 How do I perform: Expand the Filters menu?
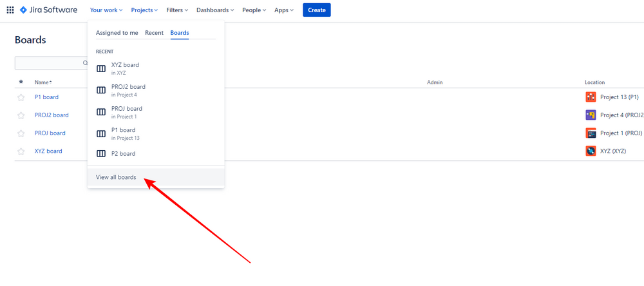point(178,10)
